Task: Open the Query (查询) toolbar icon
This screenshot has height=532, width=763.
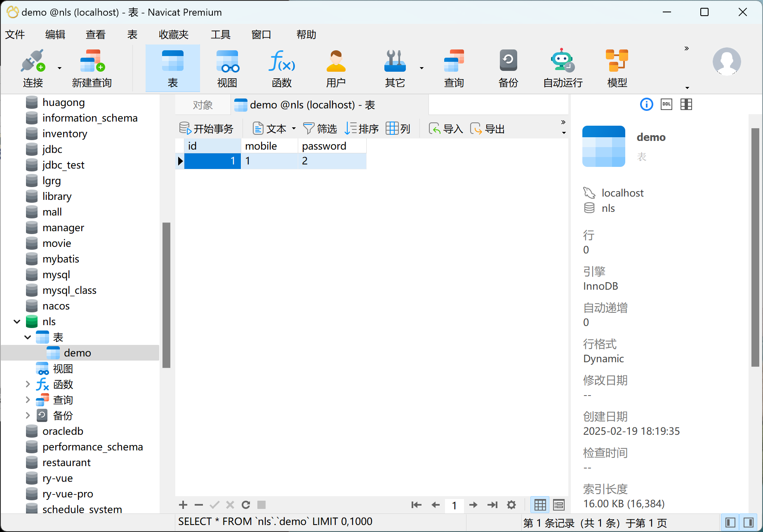Action: (454, 69)
